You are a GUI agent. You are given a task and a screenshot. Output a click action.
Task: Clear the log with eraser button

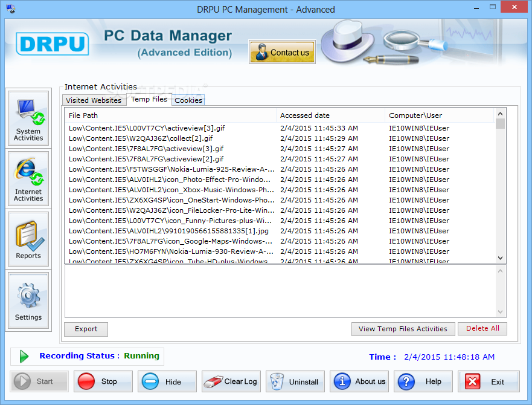(231, 381)
